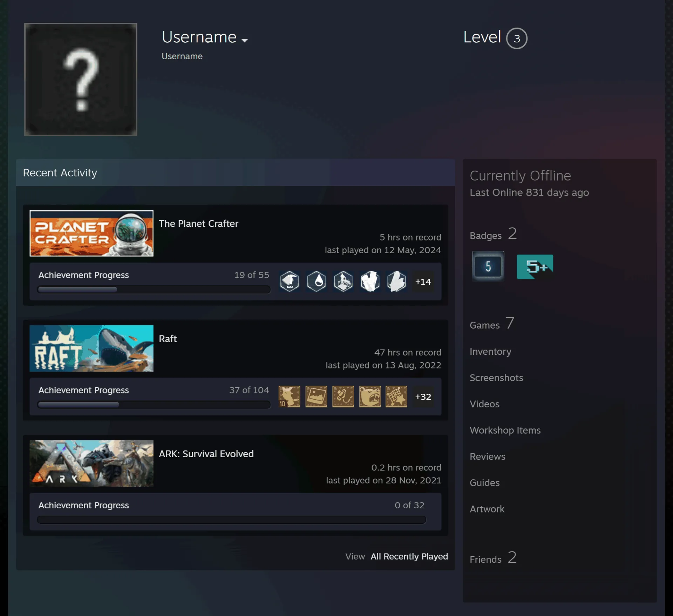Select the Raft picture frame achievement icon
This screenshot has width=673, height=616.
[316, 396]
